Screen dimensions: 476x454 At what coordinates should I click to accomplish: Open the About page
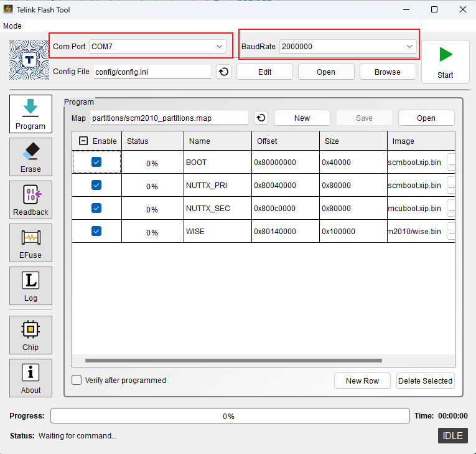(30, 378)
